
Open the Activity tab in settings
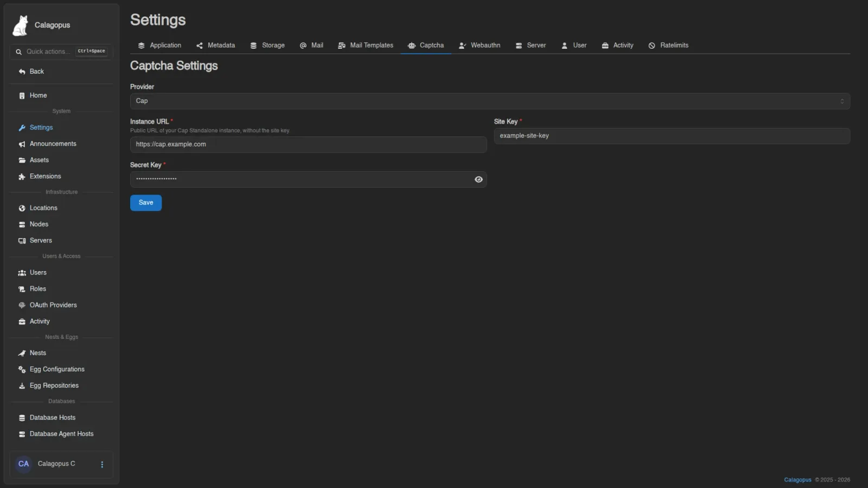pyautogui.click(x=617, y=46)
